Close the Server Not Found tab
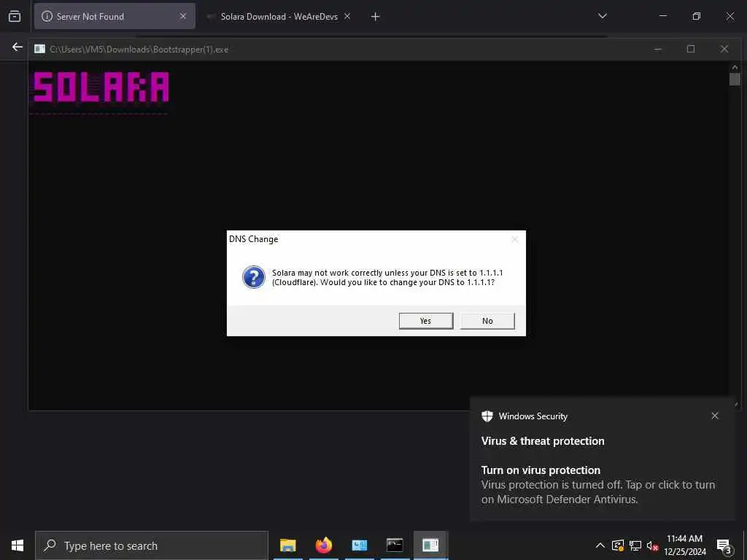This screenshot has width=747, height=560. click(183, 16)
